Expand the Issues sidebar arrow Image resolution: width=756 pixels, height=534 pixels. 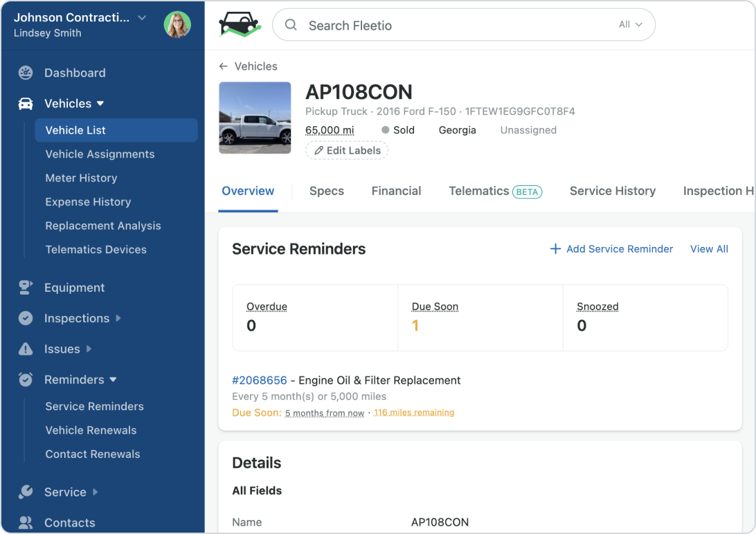point(89,349)
